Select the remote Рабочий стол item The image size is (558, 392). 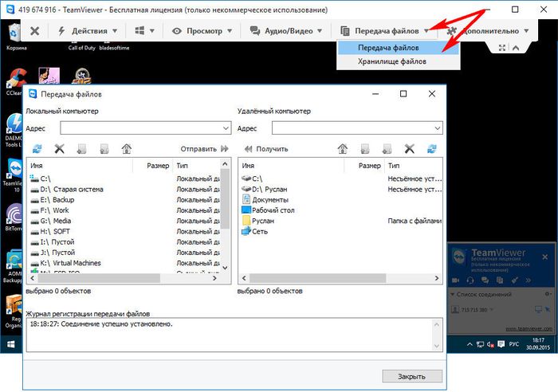coord(269,210)
